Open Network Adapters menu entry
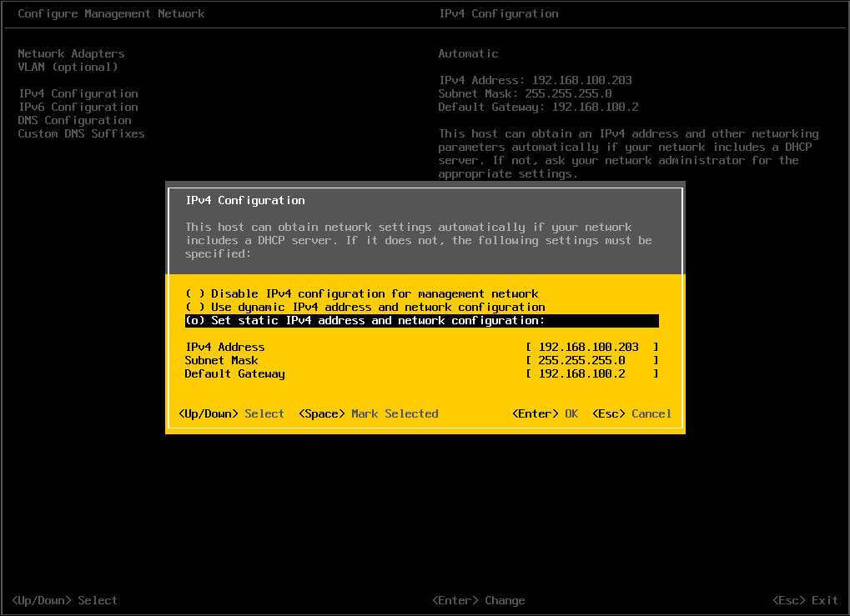The height and width of the screenshot is (616, 850). point(71,53)
